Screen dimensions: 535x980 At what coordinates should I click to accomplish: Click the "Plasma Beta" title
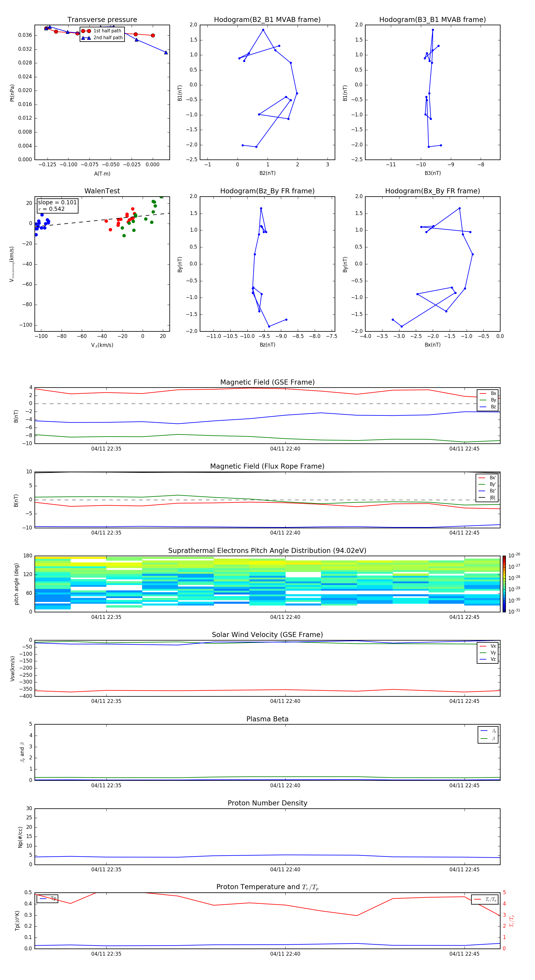(x=267, y=719)
